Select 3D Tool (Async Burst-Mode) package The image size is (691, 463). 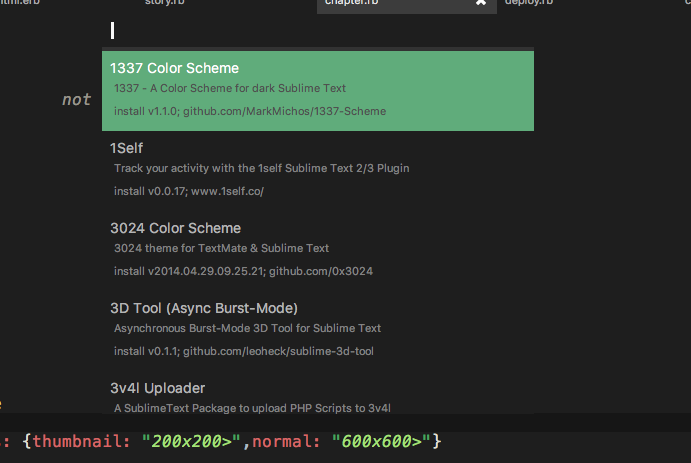click(x=318, y=330)
